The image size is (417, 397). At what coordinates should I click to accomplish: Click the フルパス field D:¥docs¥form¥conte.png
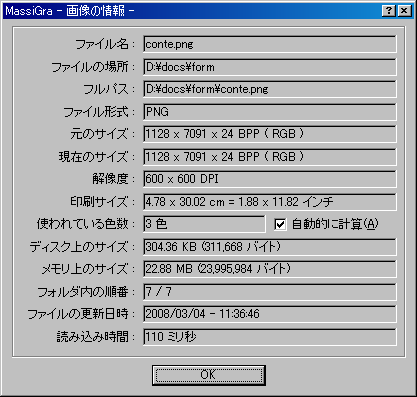[x=270, y=89]
